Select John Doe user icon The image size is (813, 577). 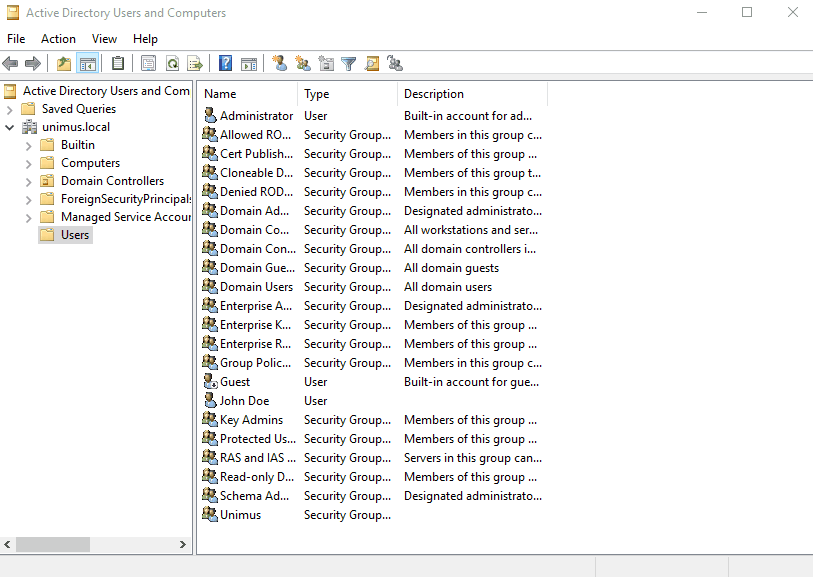(210, 400)
